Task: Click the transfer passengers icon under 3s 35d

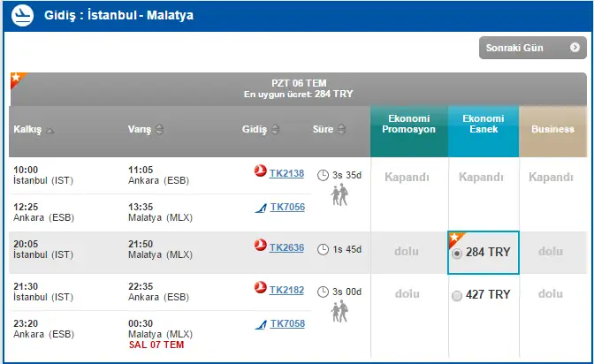Action: pos(339,194)
